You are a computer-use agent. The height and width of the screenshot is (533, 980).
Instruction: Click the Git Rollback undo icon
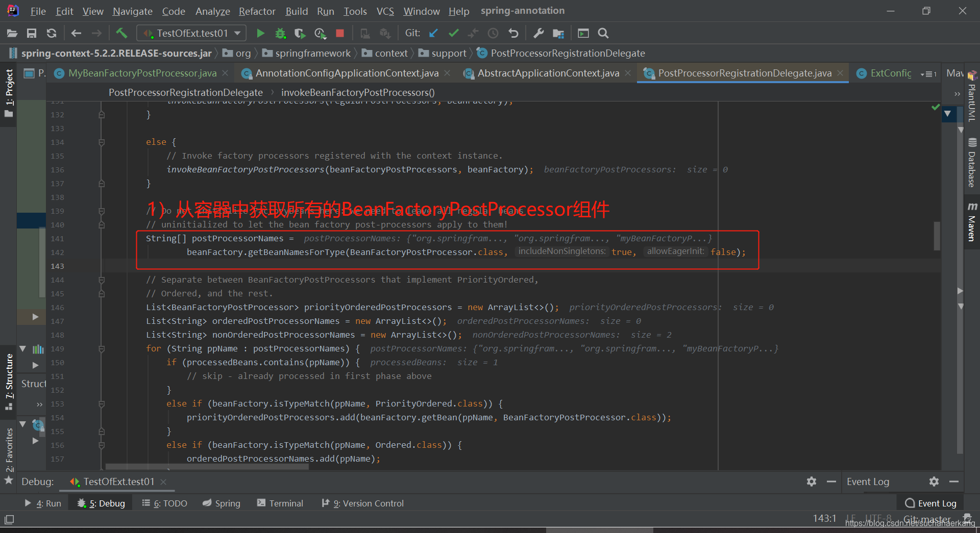coord(513,33)
